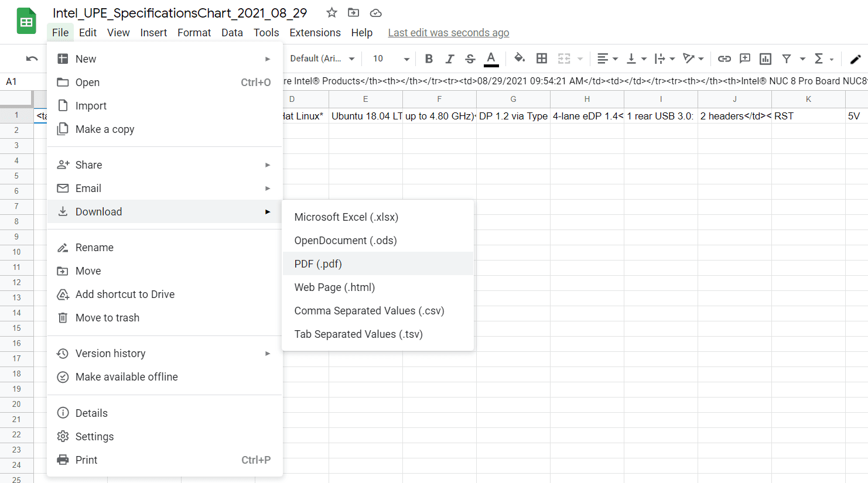The image size is (868, 483).
Task: Expand the New submenu
Action: pos(165,59)
